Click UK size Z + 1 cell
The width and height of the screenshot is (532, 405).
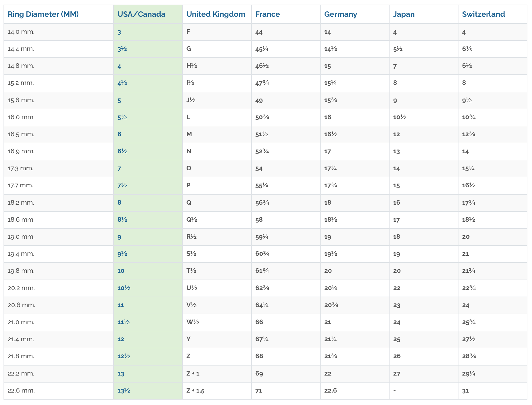point(217,374)
